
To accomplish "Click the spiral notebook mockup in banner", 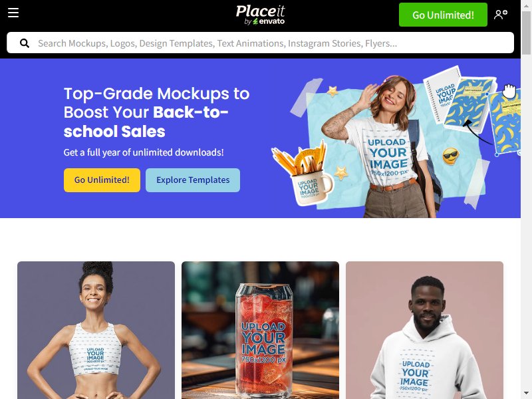I will click(441, 93).
